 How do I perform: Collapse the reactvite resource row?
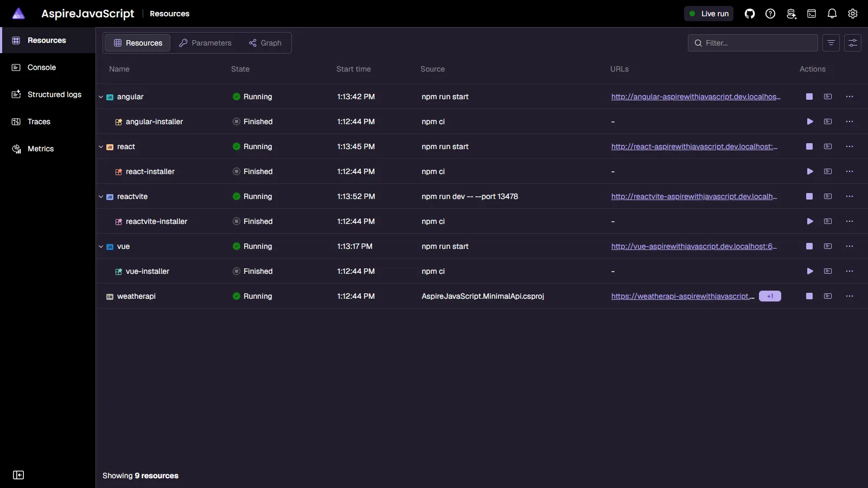[101, 197]
